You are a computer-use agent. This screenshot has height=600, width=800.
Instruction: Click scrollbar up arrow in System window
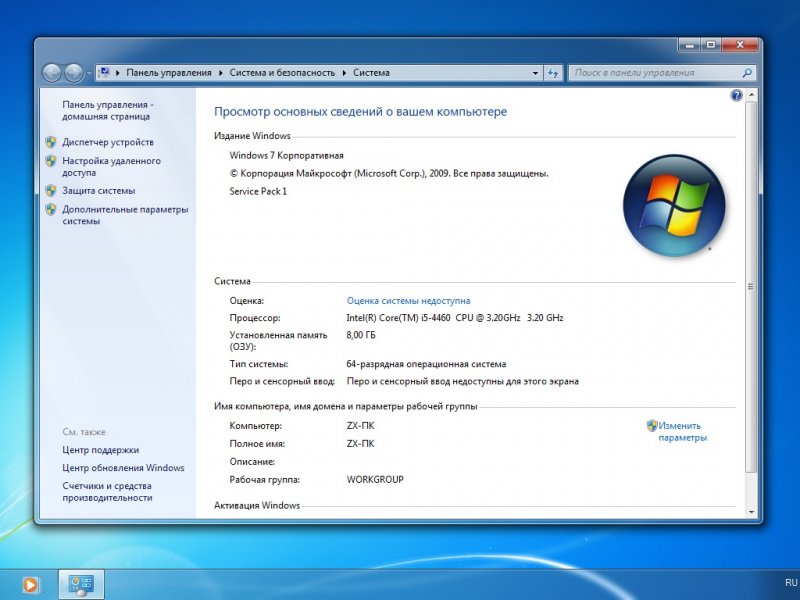[x=751, y=95]
